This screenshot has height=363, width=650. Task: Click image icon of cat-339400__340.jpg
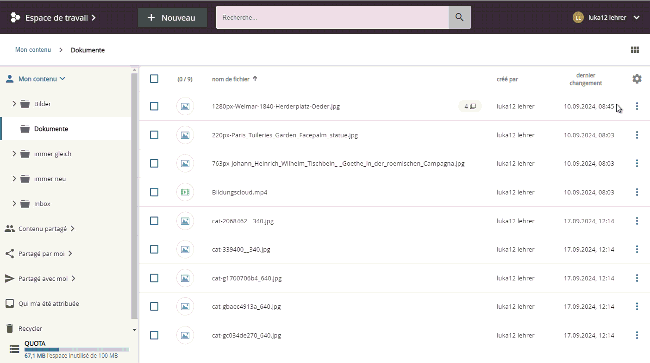[185, 249]
